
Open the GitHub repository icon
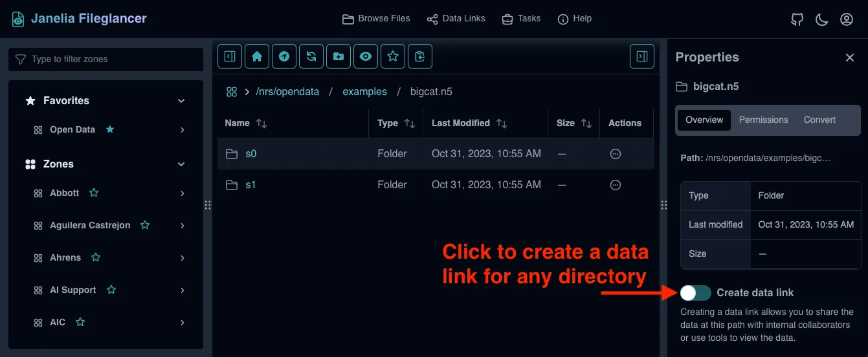point(797,19)
